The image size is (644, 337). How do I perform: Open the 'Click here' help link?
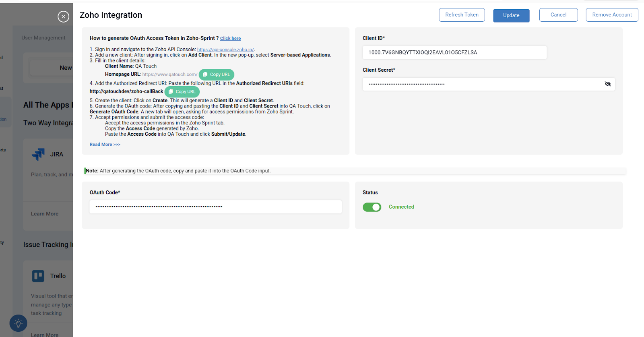[230, 39]
